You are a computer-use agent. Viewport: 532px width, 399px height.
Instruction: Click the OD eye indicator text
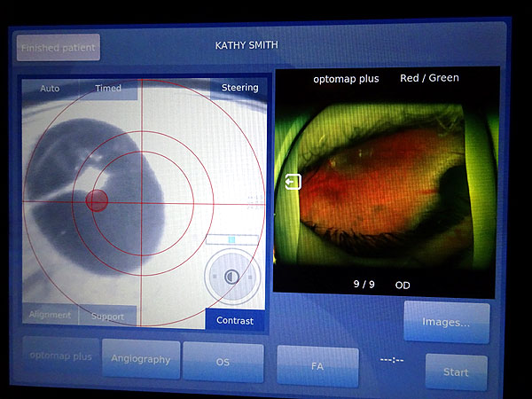pos(403,285)
